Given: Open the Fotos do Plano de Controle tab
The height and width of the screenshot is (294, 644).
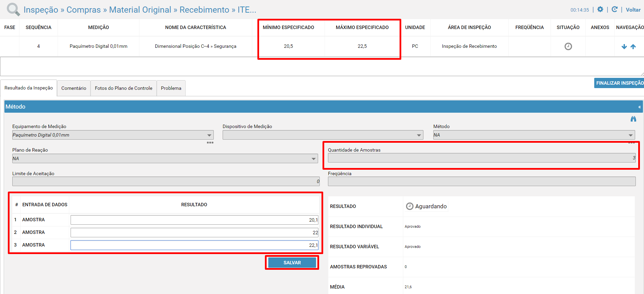Looking at the screenshot, I should [x=123, y=88].
